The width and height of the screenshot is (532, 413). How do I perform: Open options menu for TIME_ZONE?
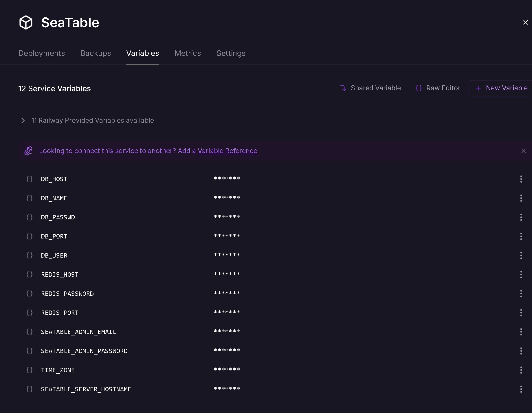(521, 370)
